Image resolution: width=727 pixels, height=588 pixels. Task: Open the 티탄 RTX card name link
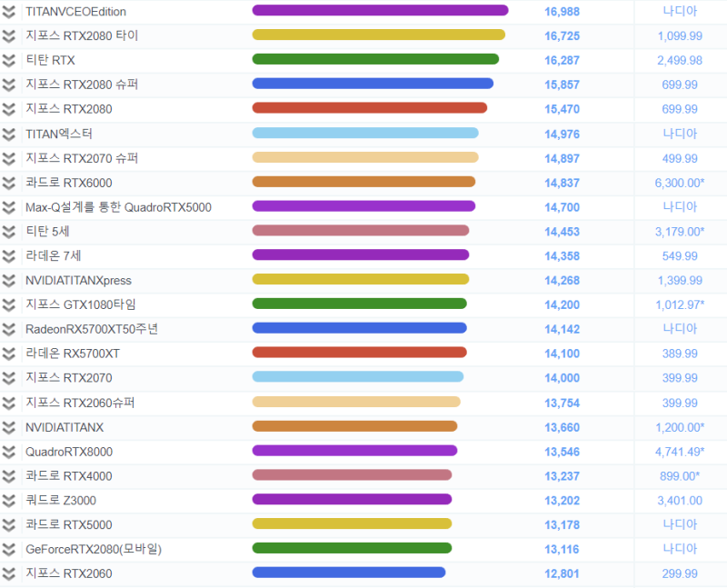coord(50,60)
